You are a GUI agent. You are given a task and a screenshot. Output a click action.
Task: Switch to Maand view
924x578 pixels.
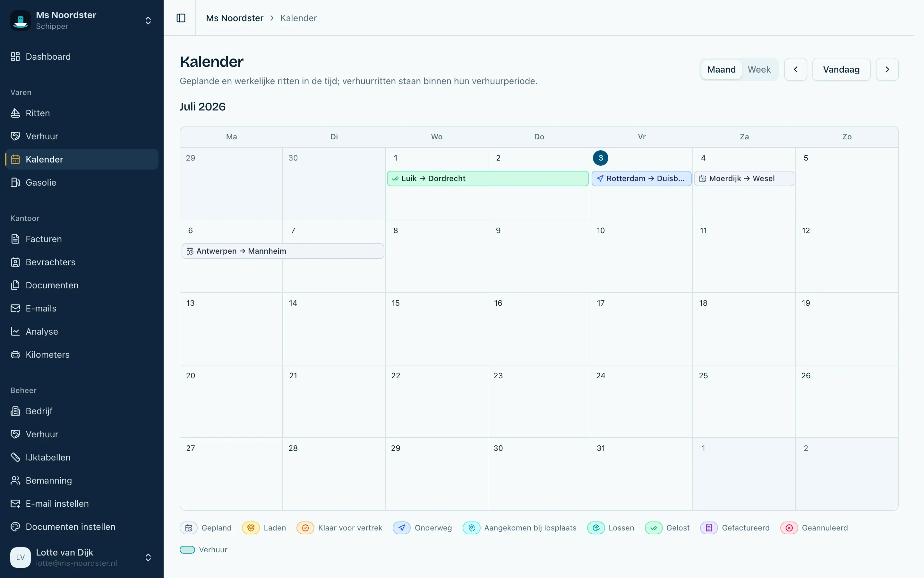tap(721, 70)
